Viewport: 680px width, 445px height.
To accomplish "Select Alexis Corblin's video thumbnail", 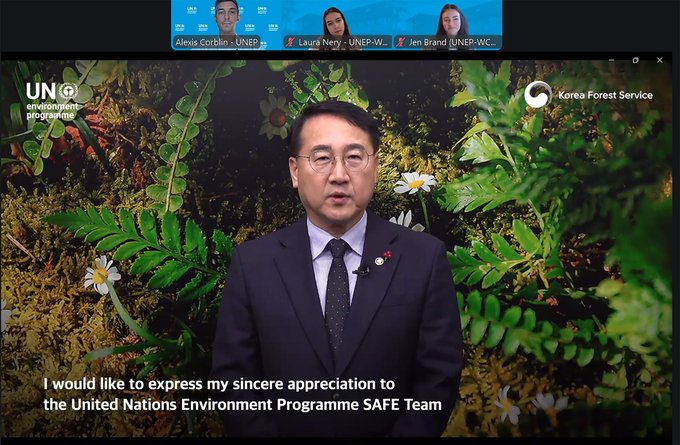I will (226, 18).
